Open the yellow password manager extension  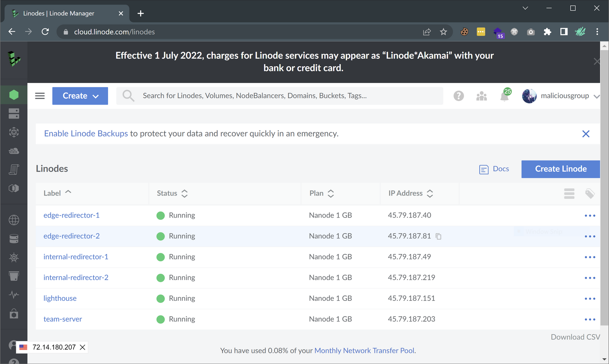click(x=481, y=32)
